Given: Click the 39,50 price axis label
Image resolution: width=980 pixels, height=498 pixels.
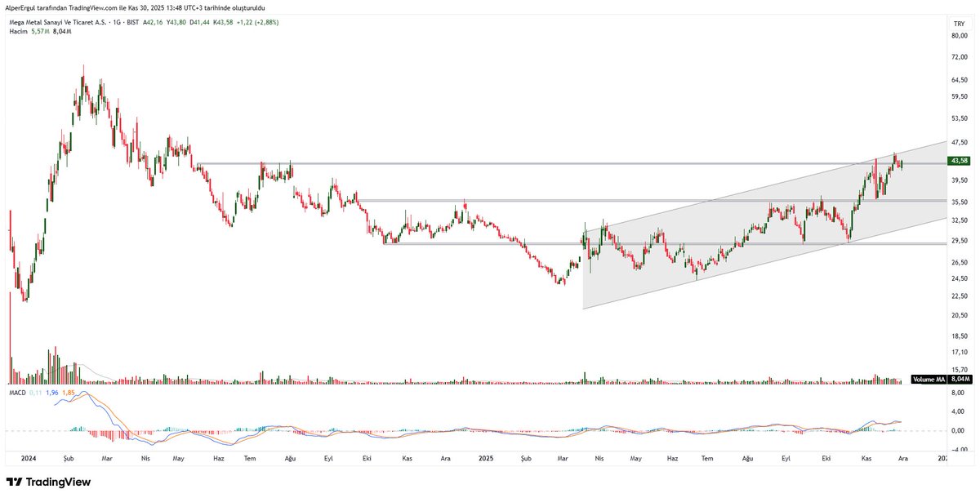Looking at the screenshot, I should (959, 180).
